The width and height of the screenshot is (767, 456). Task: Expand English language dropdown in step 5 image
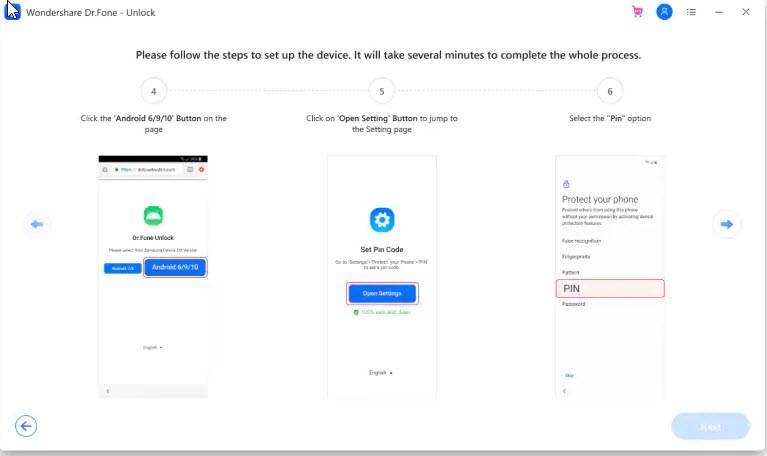tap(381, 372)
